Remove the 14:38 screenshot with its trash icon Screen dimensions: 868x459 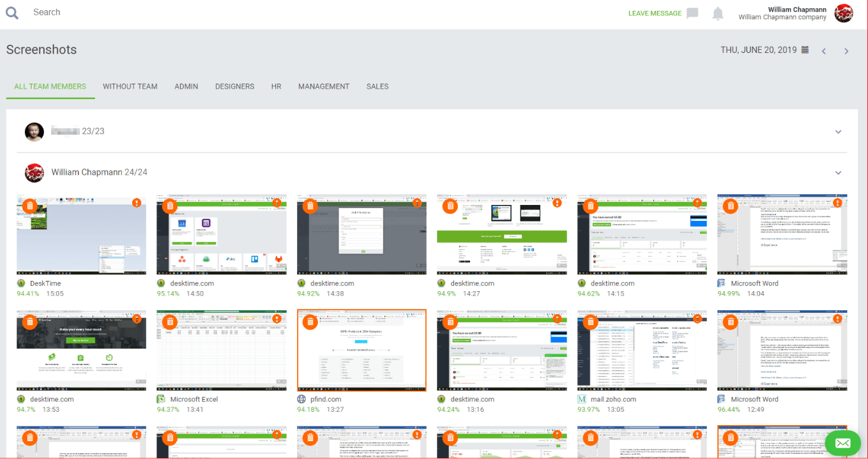pyautogui.click(x=310, y=206)
